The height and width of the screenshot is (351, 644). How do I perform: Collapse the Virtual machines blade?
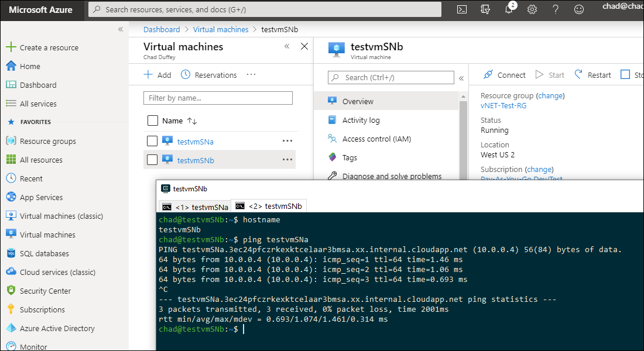pyautogui.click(x=287, y=46)
